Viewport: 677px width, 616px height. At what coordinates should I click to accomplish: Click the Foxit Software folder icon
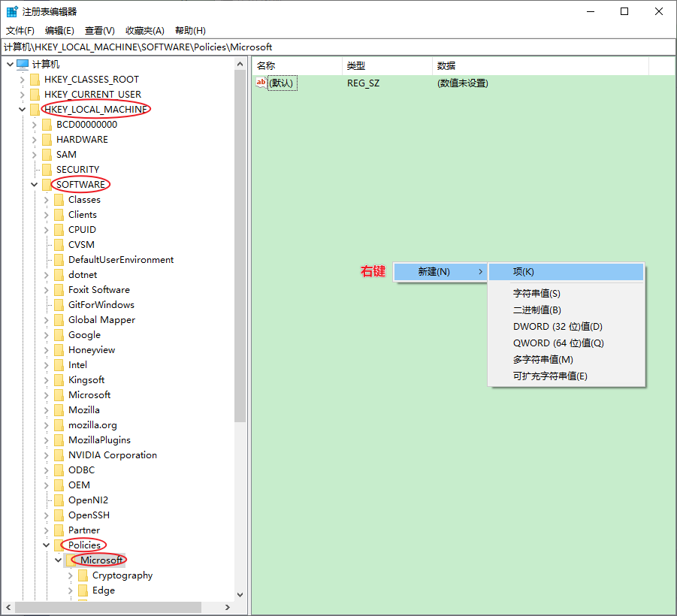click(x=59, y=290)
